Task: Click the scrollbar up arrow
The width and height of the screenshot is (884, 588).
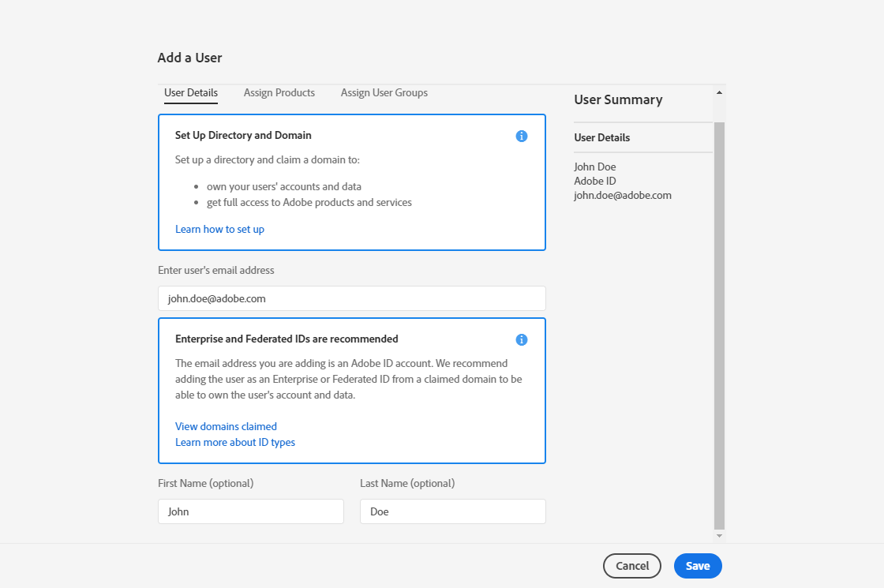Action: click(719, 92)
